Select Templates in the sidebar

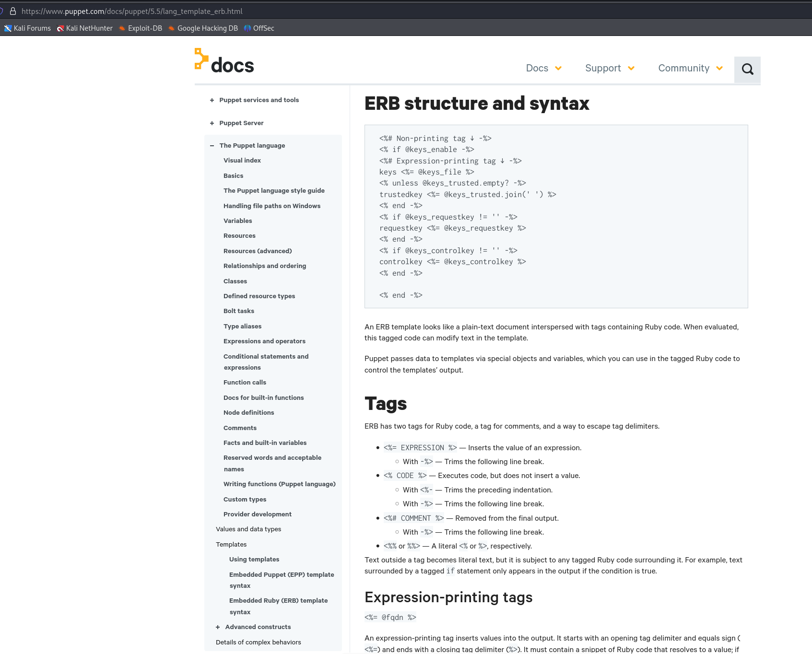click(231, 545)
